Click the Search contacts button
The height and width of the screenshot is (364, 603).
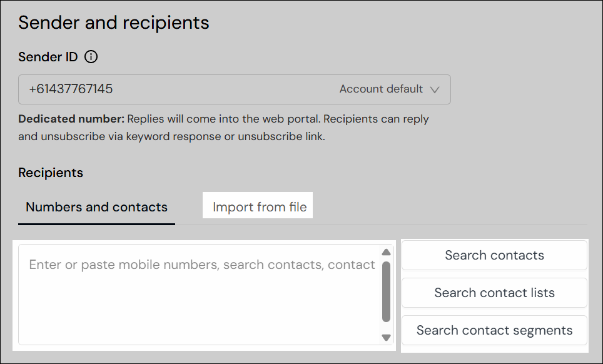coord(494,255)
